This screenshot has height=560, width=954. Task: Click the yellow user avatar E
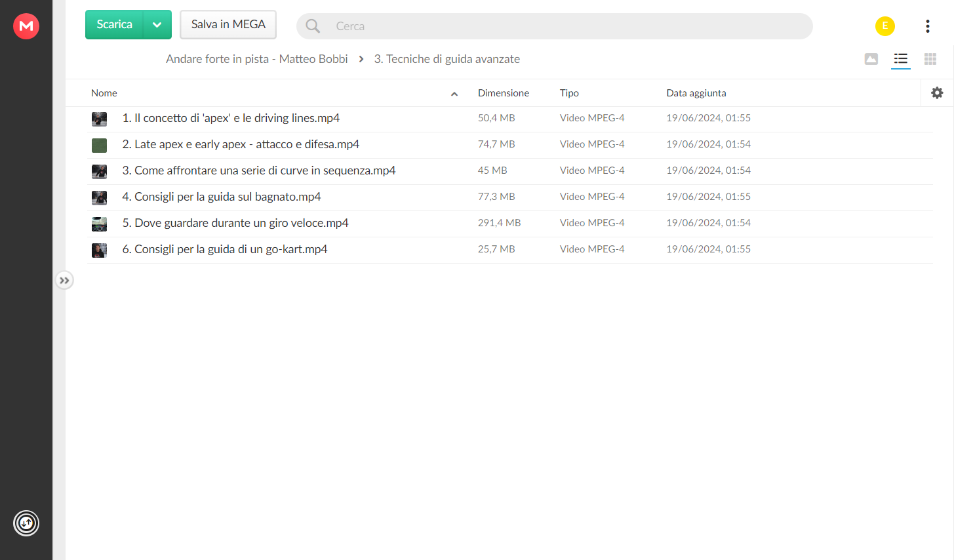click(885, 26)
